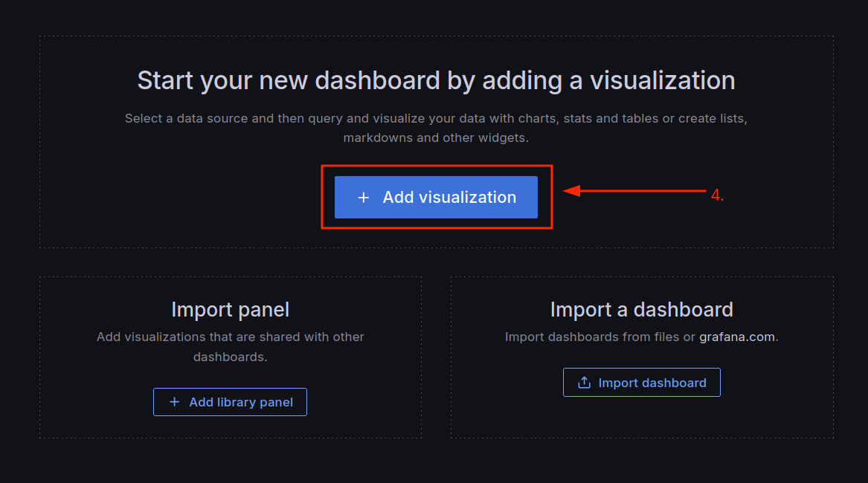Click the plus icon on Add visualization
The image size is (868, 483).
363,198
